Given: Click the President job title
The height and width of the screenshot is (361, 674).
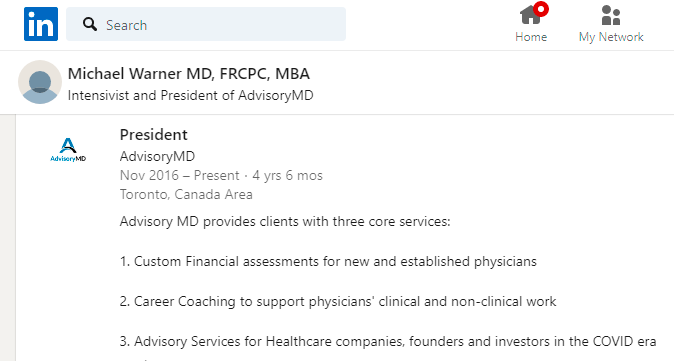Looking at the screenshot, I should pos(153,135).
